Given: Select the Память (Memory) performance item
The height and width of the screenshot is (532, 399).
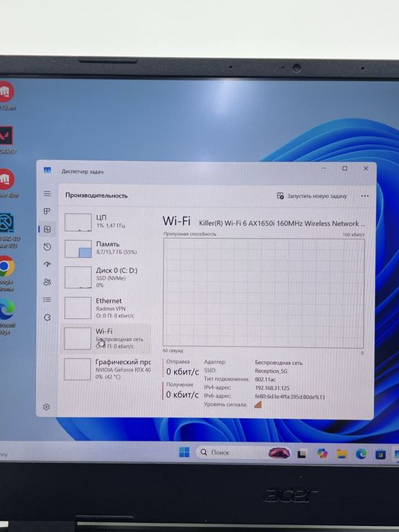Looking at the screenshot, I should (x=106, y=249).
